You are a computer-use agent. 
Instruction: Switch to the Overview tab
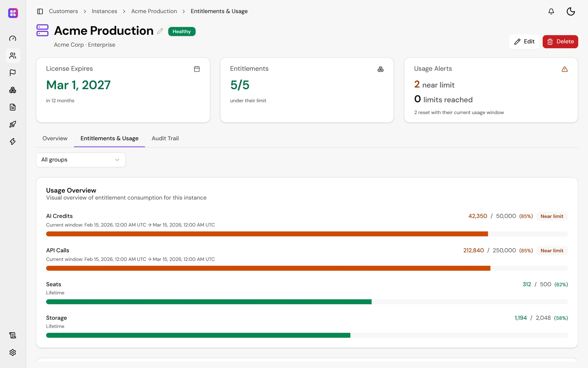coord(55,138)
